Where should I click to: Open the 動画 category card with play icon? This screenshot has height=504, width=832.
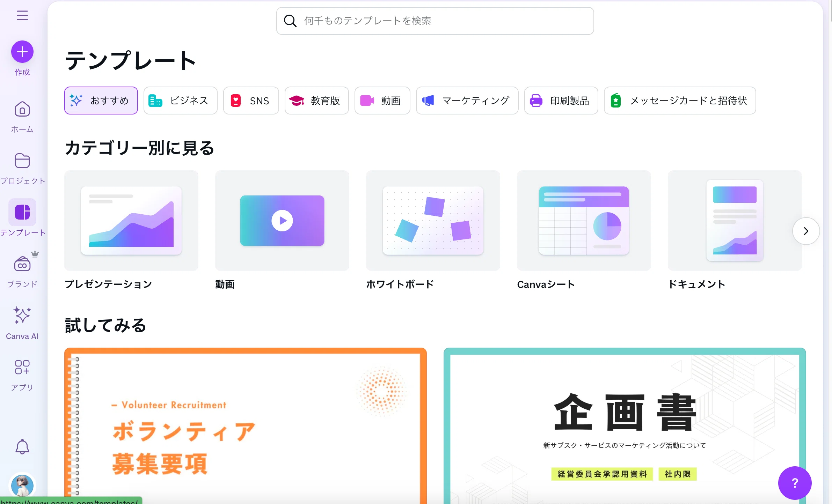pos(282,221)
